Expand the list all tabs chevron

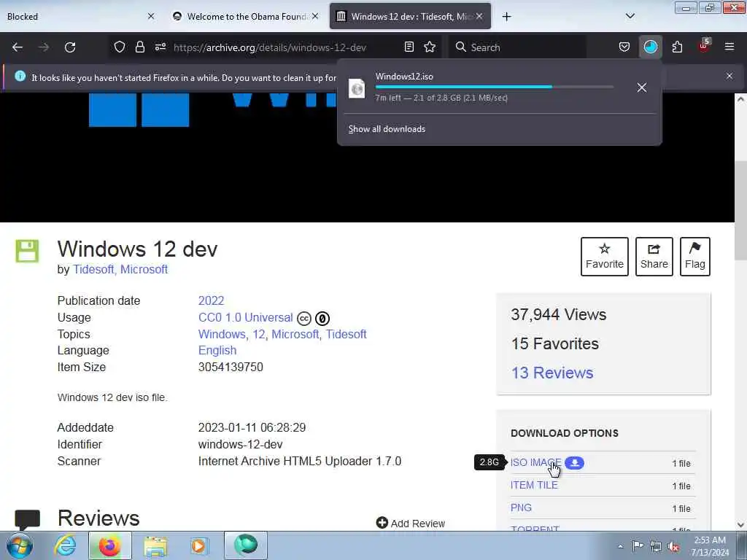pos(630,16)
